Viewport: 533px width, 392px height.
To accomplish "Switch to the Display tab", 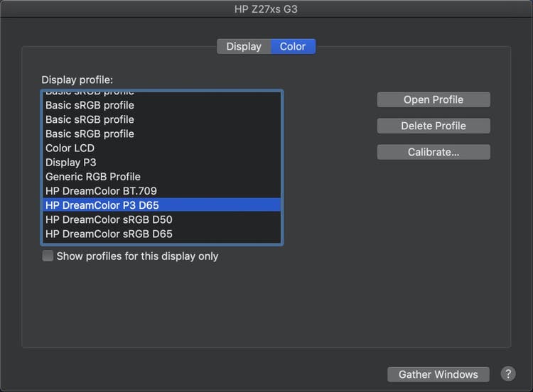I will pyautogui.click(x=244, y=46).
